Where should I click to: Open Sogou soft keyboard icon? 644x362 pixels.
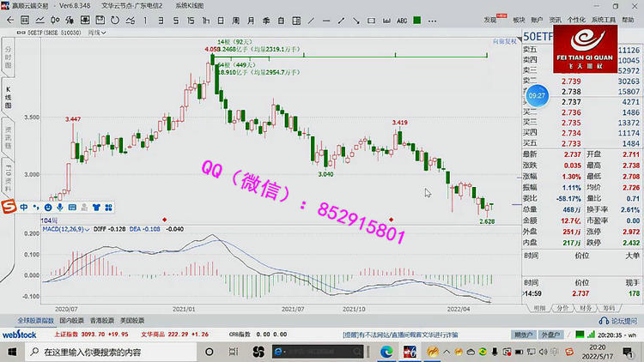pyautogui.click(x=72, y=207)
